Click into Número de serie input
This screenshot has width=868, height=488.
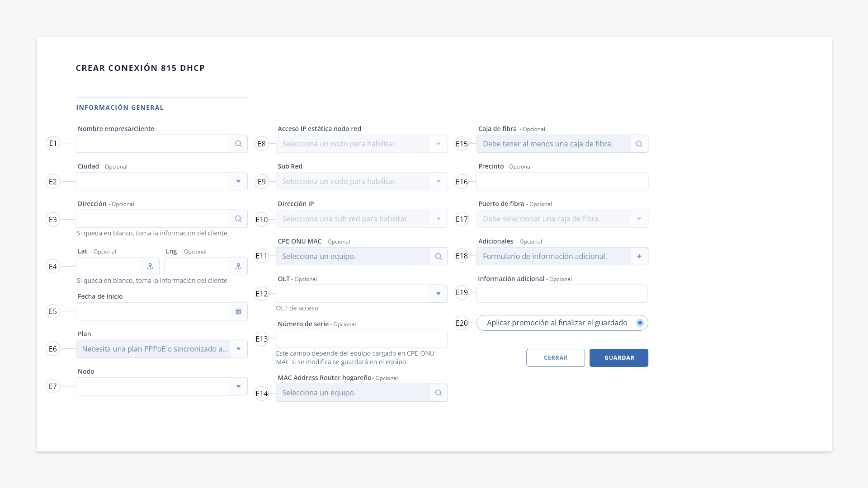(x=362, y=339)
